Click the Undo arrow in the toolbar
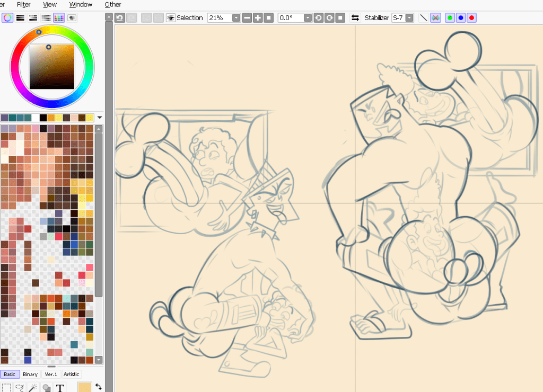 click(120, 17)
